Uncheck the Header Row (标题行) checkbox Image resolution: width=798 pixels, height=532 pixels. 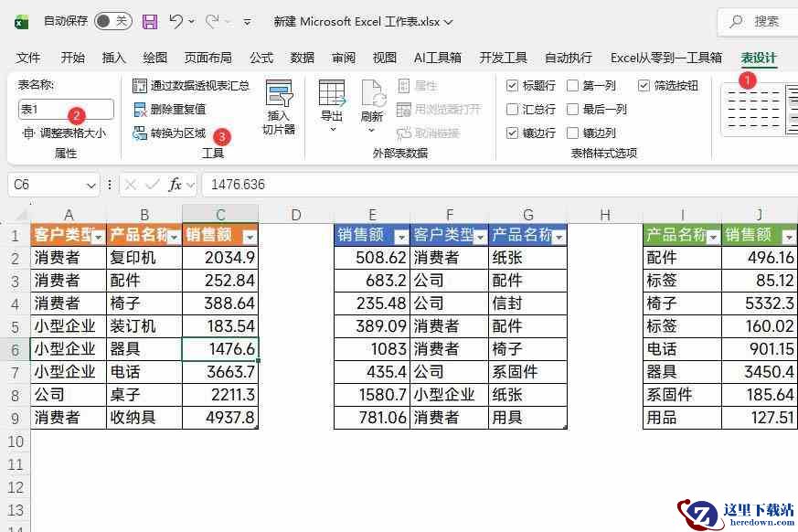coord(513,86)
